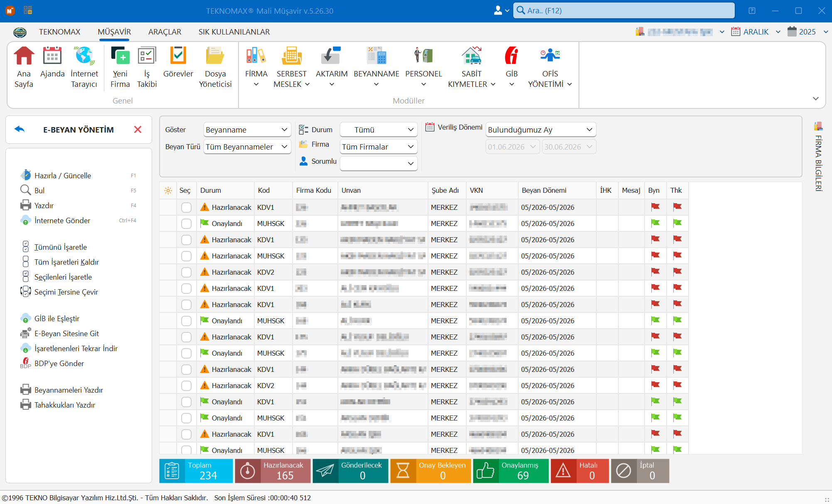Open the BEYANNAME module

[x=376, y=67]
